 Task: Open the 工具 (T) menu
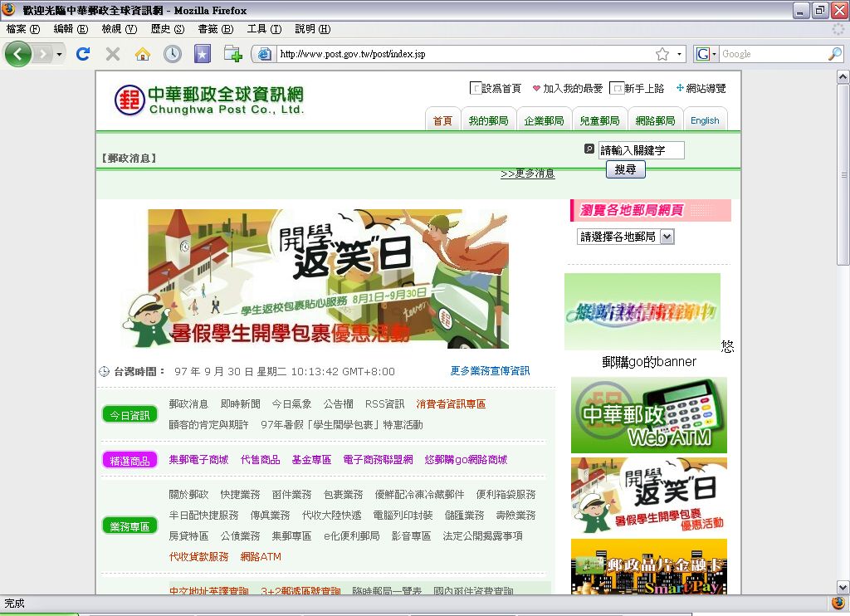pyautogui.click(x=265, y=29)
